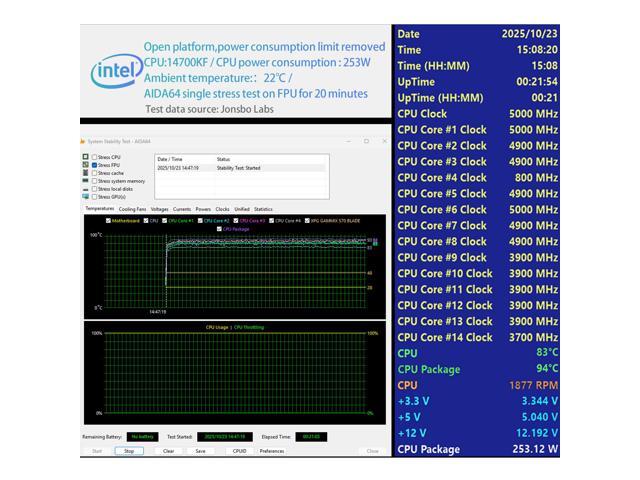Open the Clocks tab
640x480 pixels.
[x=222, y=209]
